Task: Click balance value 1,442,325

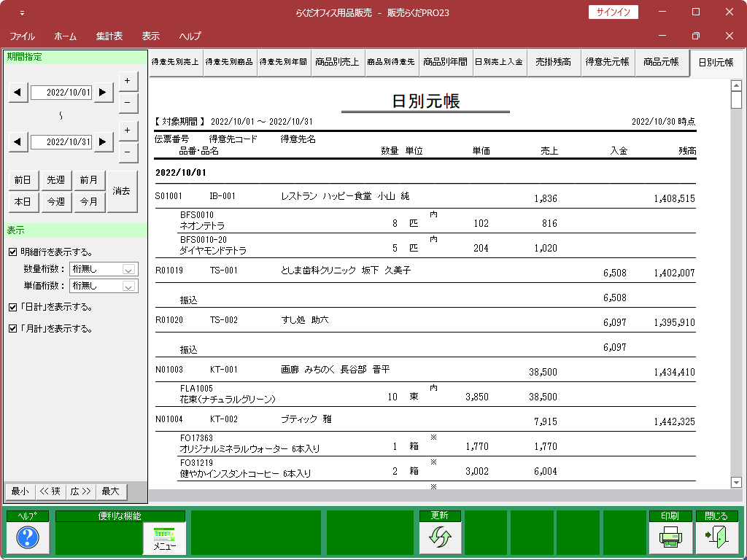Action: click(x=674, y=422)
